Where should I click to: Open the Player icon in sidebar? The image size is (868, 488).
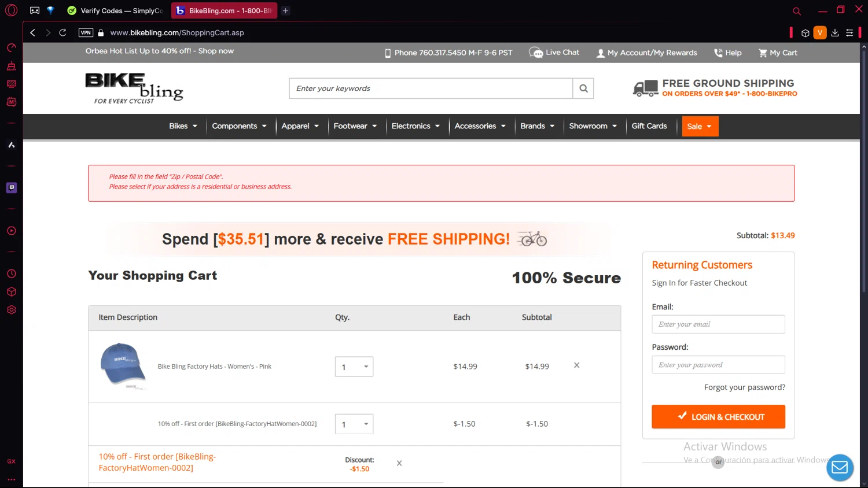click(x=11, y=231)
